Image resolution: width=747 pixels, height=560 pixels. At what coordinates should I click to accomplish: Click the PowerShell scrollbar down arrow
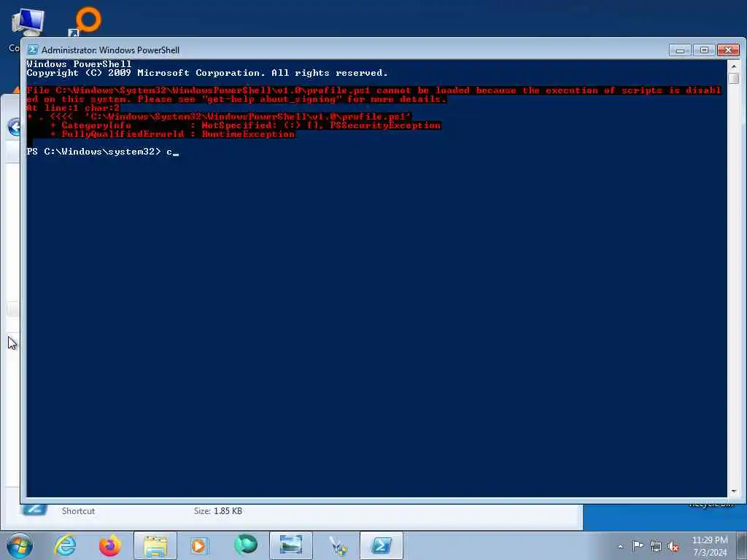[x=734, y=491]
